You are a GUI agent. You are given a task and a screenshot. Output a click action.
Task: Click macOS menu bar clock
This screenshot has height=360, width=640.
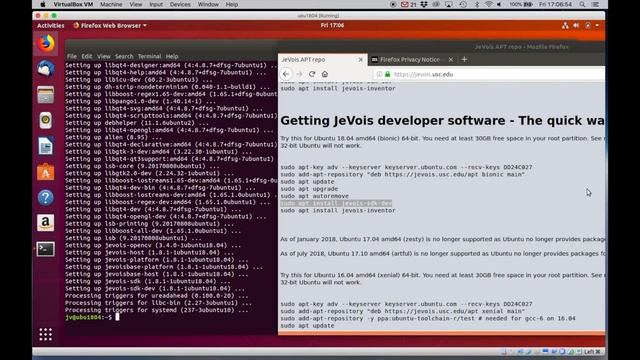pyautogui.click(x=555, y=4)
